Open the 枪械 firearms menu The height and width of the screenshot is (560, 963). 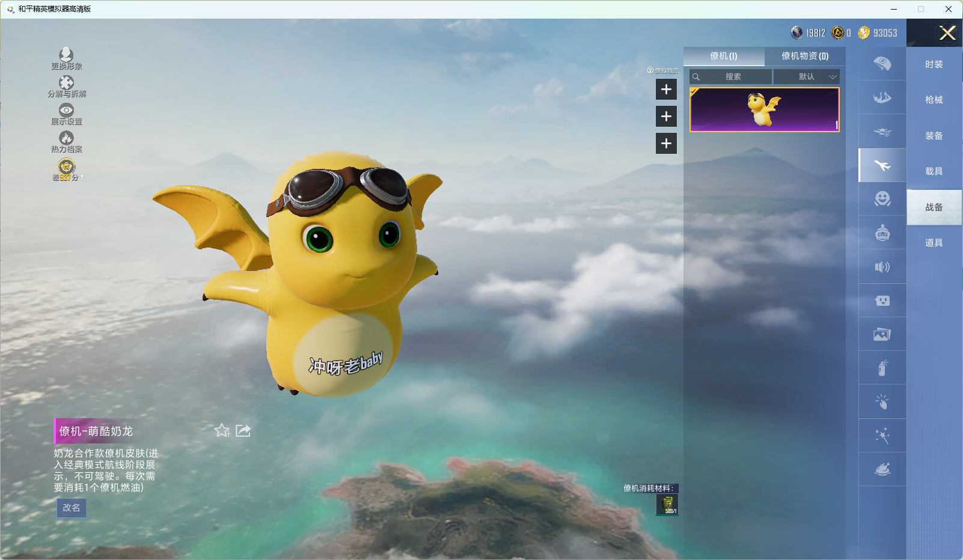coord(934,100)
